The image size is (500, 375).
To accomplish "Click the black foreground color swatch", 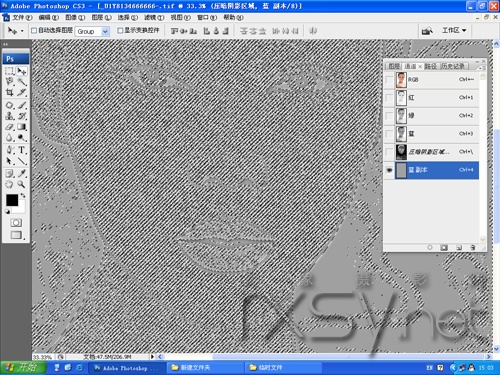I will pos(12,200).
